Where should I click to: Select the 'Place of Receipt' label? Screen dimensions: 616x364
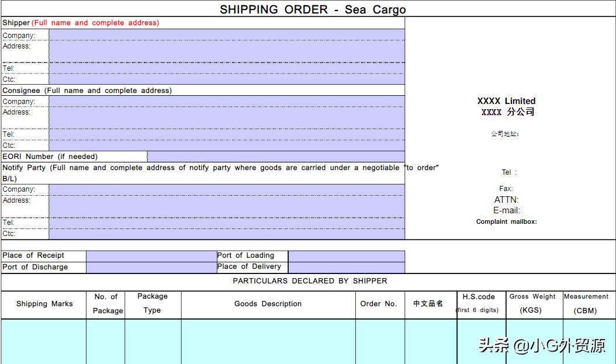33,255
